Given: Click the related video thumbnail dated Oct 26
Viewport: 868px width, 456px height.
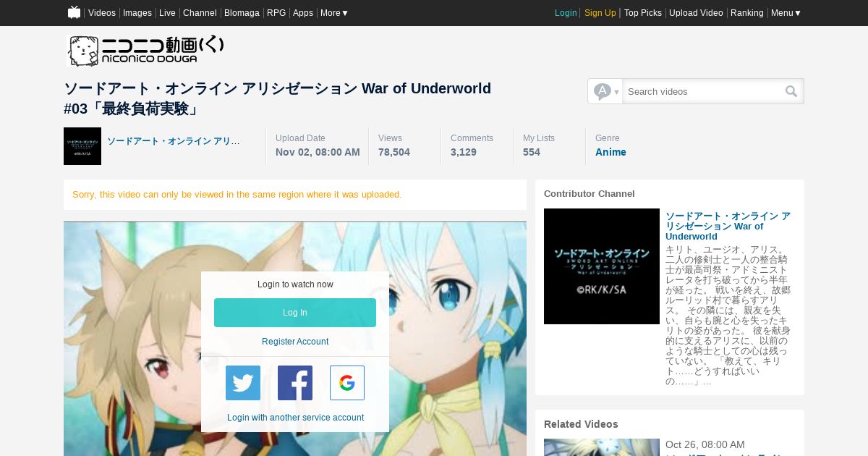Looking at the screenshot, I should 602,447.
